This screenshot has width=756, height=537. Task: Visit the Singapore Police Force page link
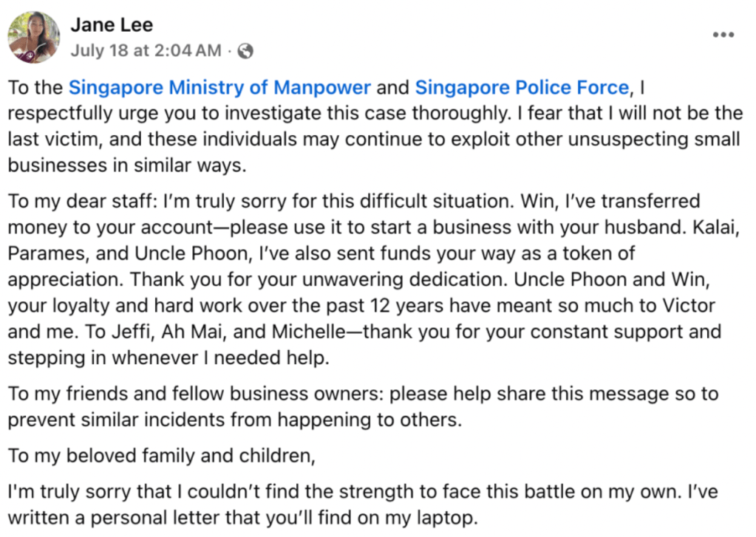tap(522, 87)
